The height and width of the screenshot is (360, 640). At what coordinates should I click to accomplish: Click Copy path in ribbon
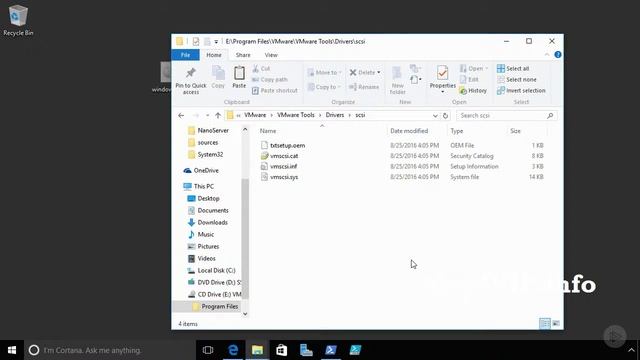click(x=270, y=80)
